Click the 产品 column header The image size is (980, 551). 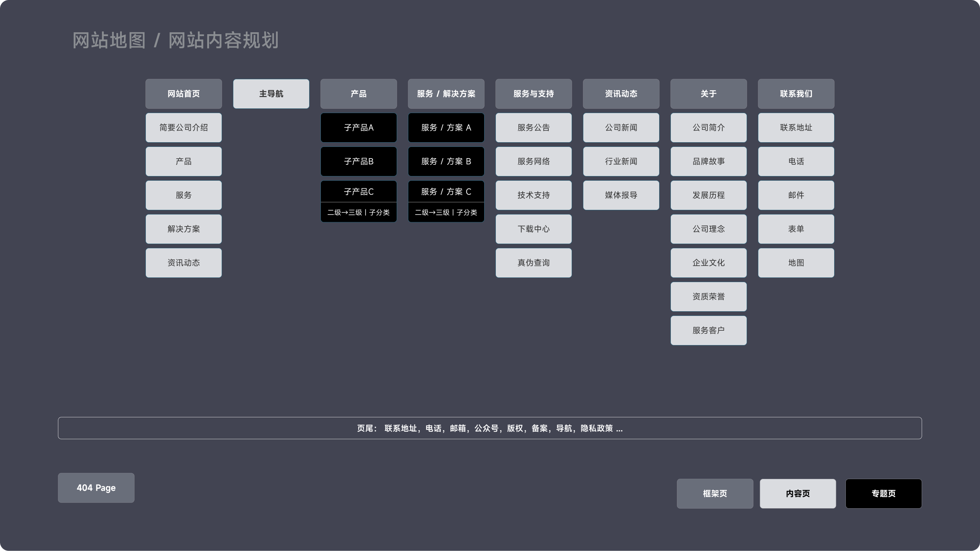pos(359,94)
